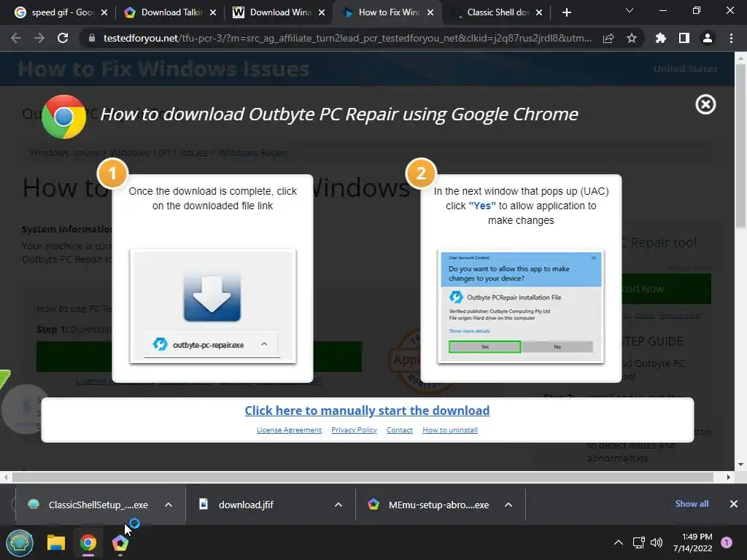
Task: Open the License Agreement link
Action: [289, 430]
